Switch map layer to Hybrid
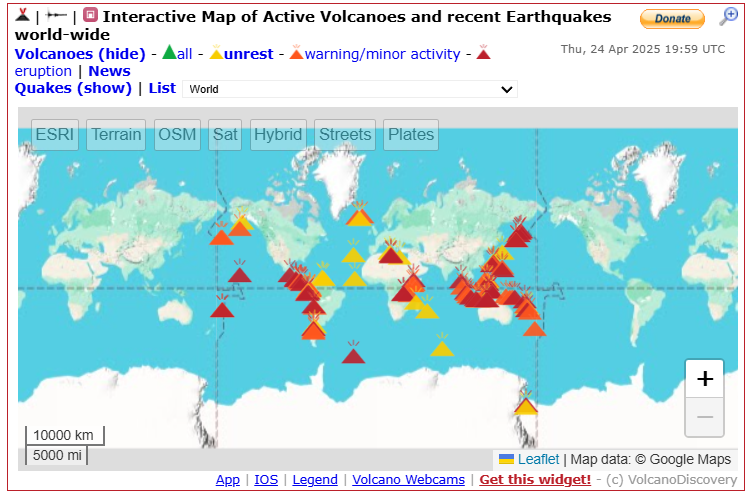The image size is (746, 495). pos(278,134)
